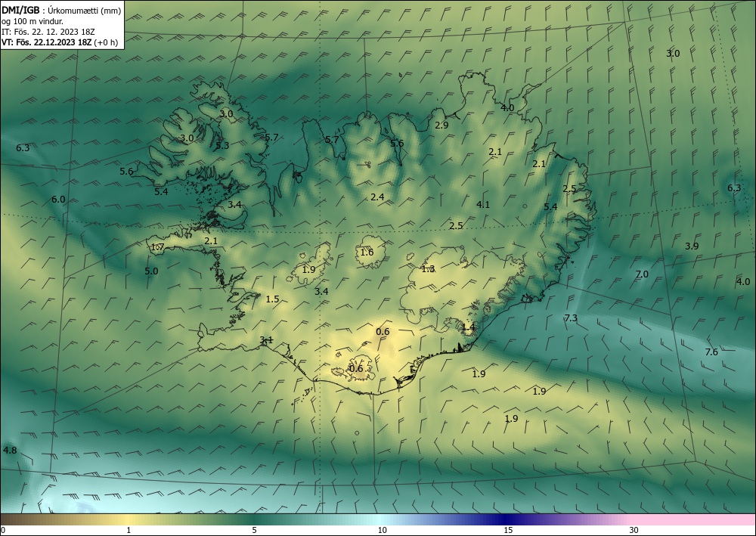Click the 6.0 value off the west coast
The width and height of the screenshot is (756, 536).
pos(58,199)
